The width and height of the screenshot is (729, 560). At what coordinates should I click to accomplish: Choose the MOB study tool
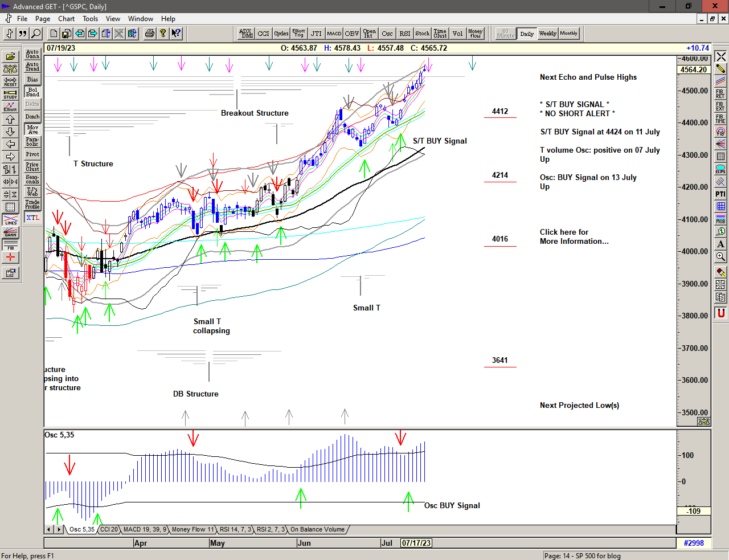[720, 219]
